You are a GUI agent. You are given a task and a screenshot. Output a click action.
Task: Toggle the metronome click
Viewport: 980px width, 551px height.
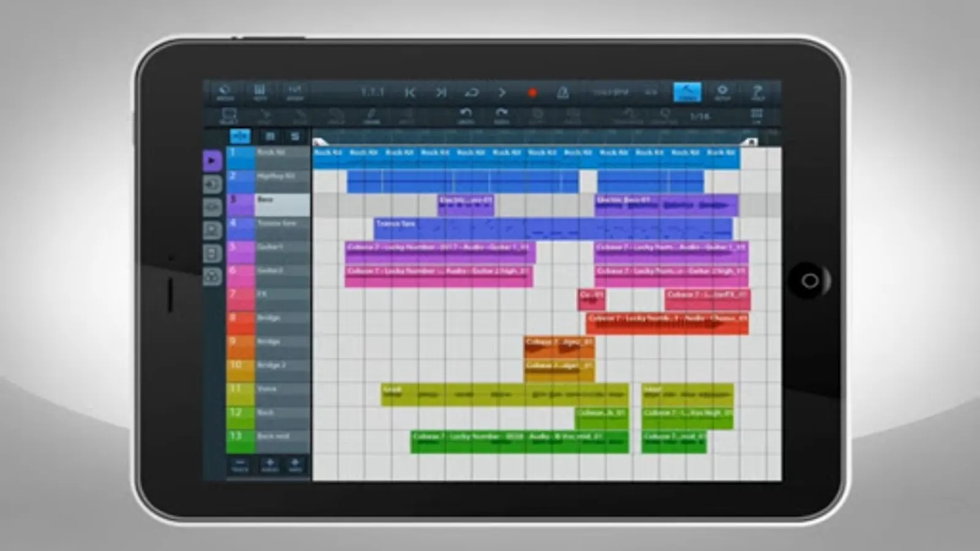[562, 92]
